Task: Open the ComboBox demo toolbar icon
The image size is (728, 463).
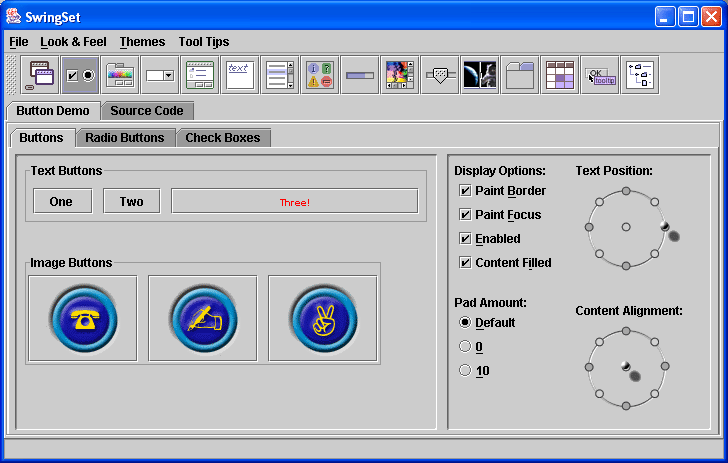Action: click(x=160, y=75)
